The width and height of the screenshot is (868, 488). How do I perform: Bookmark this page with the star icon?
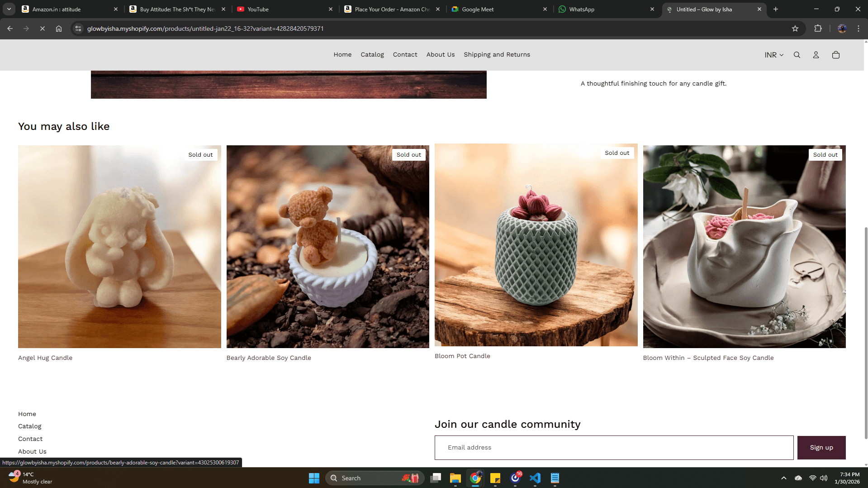point(795,29)
